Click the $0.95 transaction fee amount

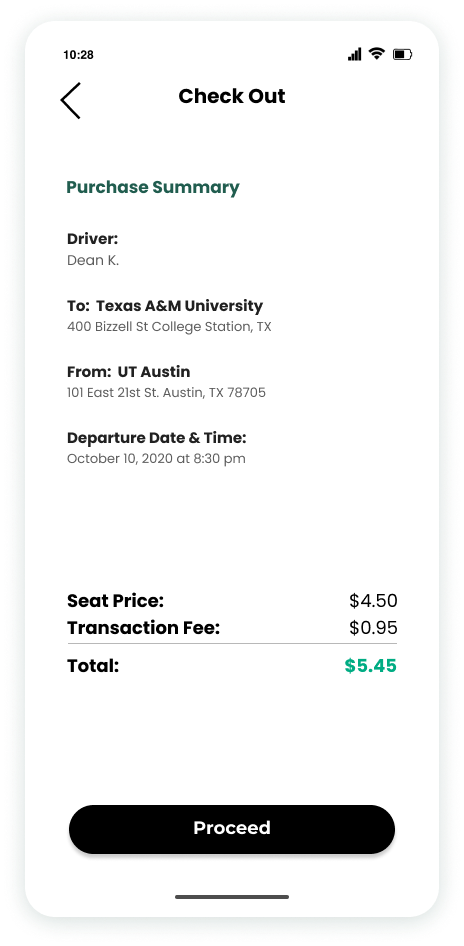(x=373, y=628)
